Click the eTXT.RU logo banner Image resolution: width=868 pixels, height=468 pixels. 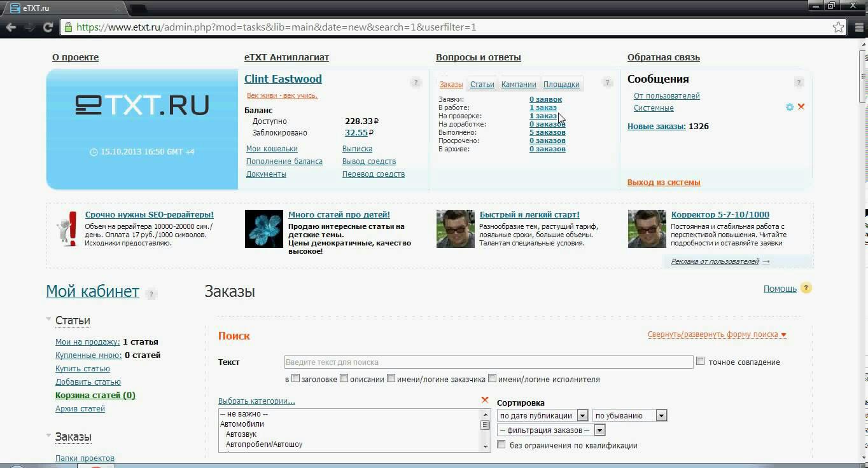click(142, 129)
